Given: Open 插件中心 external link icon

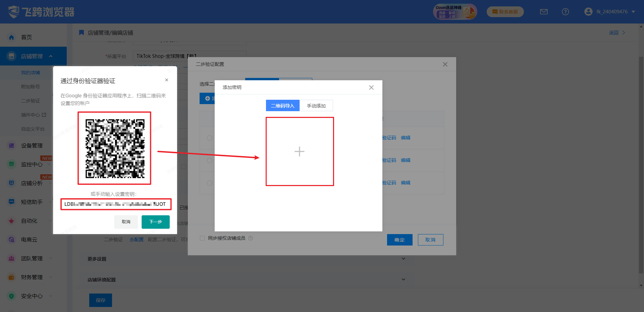Looking at the screenshot, I should click(x=44, y=115).
